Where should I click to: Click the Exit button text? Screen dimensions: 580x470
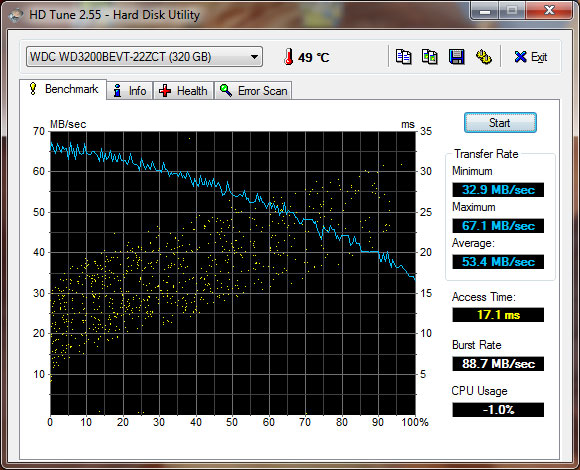[x=539, y=57]
